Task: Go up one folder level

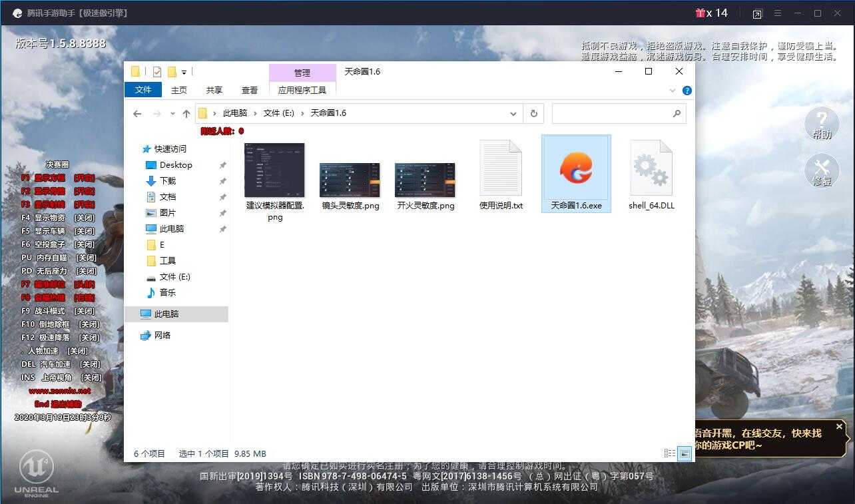Action: 186,114
